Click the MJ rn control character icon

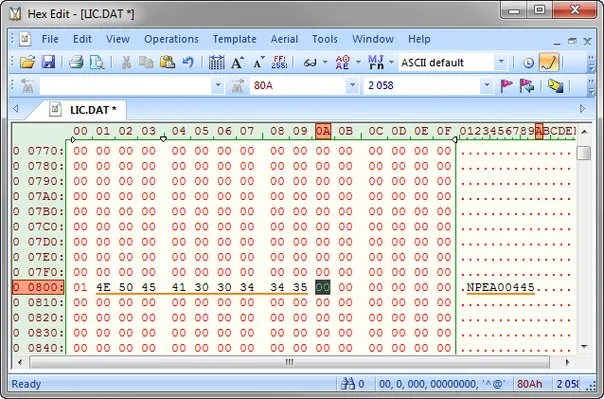[x=376, y=62]
